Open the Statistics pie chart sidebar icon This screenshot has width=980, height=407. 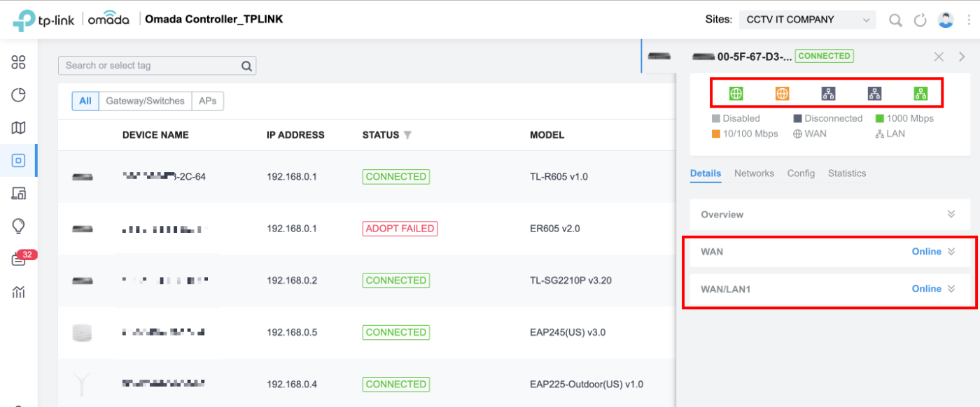[x=19, y=95]
